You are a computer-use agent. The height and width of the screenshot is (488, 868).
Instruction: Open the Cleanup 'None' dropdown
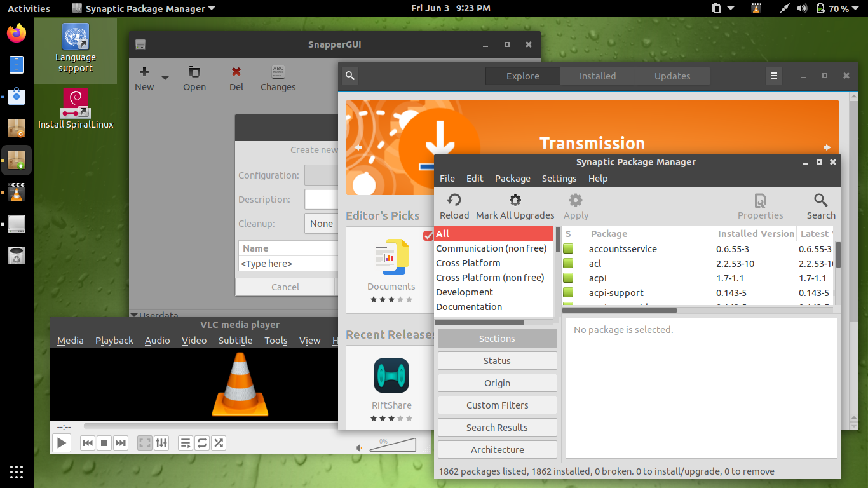[x=322, y=224]
